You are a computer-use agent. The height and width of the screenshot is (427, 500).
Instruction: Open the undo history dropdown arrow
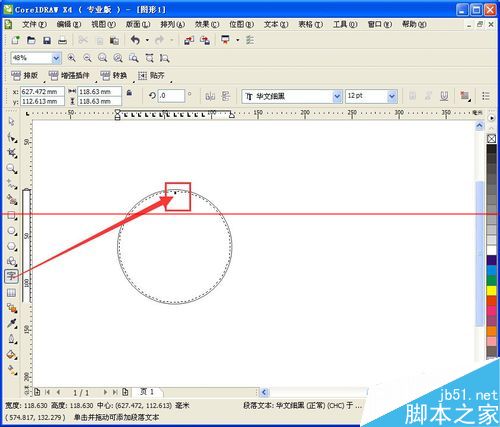coord(147,40)
